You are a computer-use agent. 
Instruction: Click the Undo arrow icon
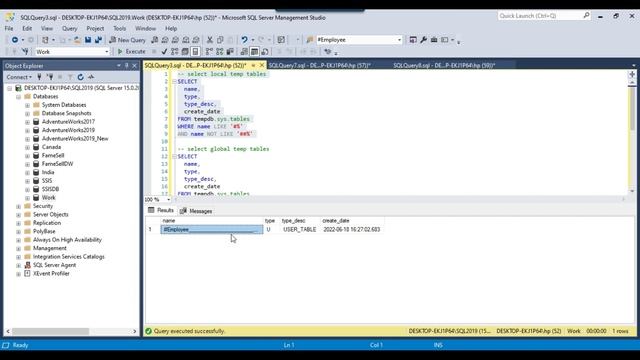[x=244, y=40]
